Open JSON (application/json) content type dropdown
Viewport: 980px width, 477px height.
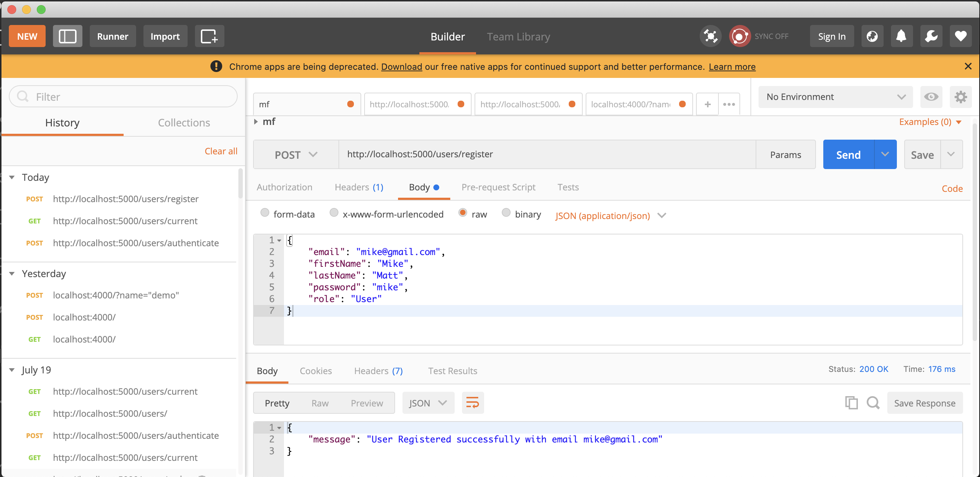point(610,215)
